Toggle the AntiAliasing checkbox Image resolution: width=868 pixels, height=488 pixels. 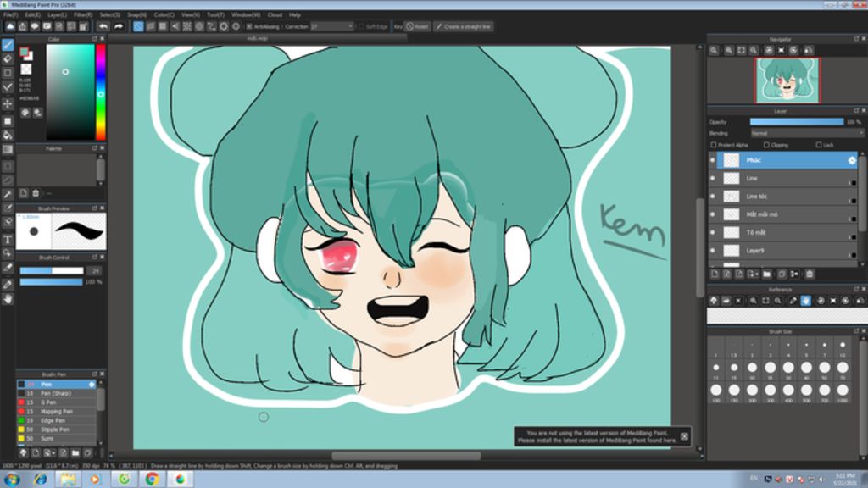[x=249, y=26]
